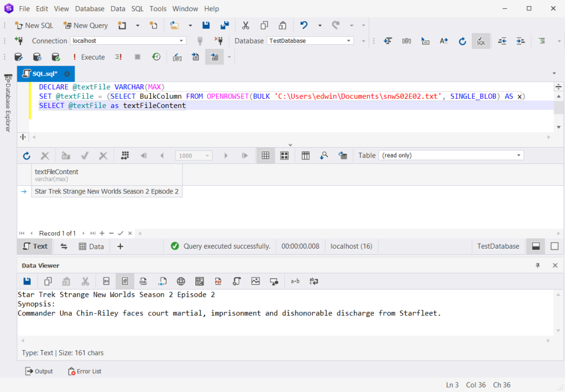Click the Data Viewer horizontal scrollbar
The image size is (565, 392).
(285, 340)
